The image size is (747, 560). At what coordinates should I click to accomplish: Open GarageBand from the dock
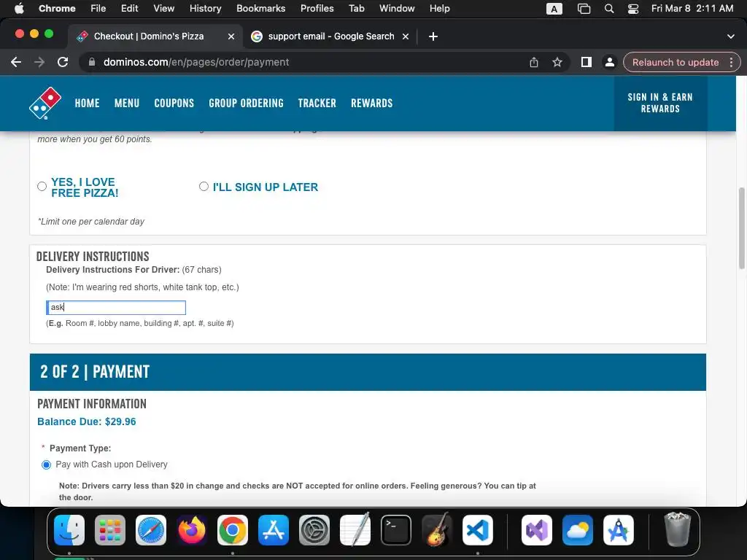pos(437,530)
